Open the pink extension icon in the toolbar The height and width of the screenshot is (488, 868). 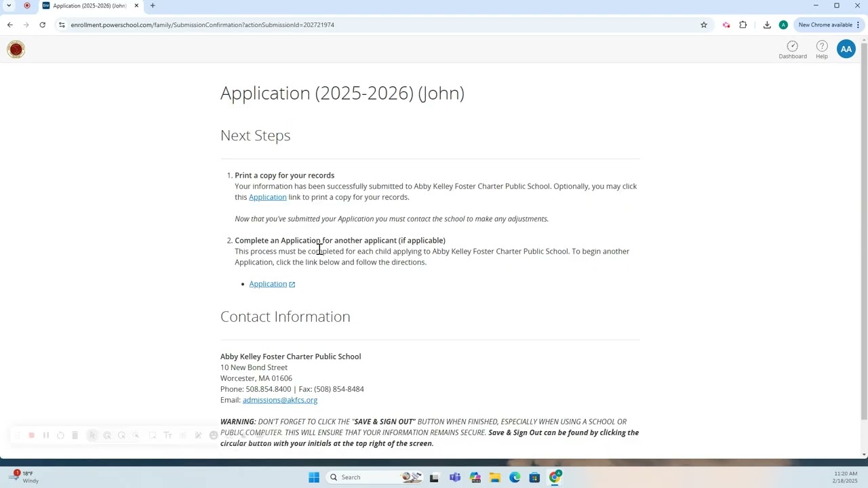(x=726, y=25)
